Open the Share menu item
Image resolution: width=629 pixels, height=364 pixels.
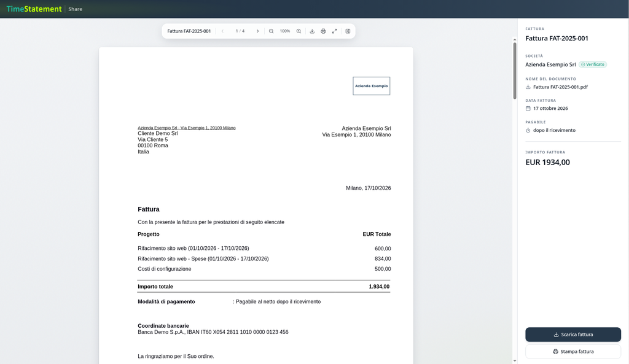75,9
